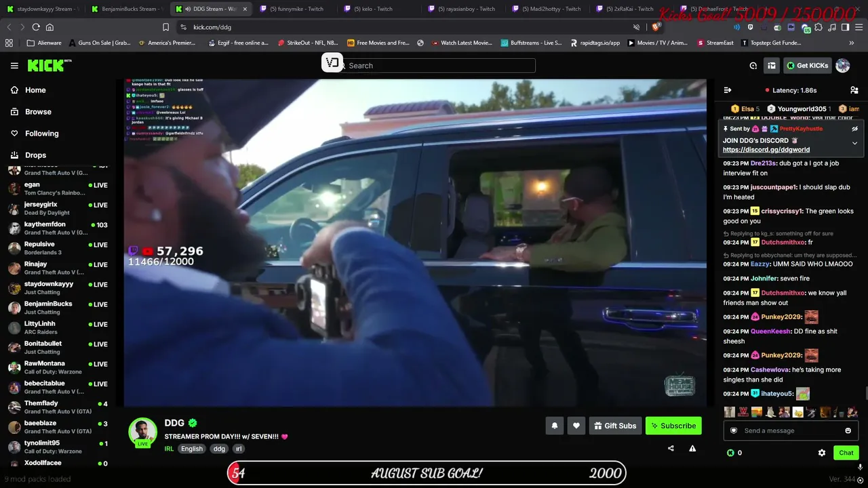Switch to the BenjaminBucks Stream tab
This screenshot has height=488, width=868.
[126, 9]
